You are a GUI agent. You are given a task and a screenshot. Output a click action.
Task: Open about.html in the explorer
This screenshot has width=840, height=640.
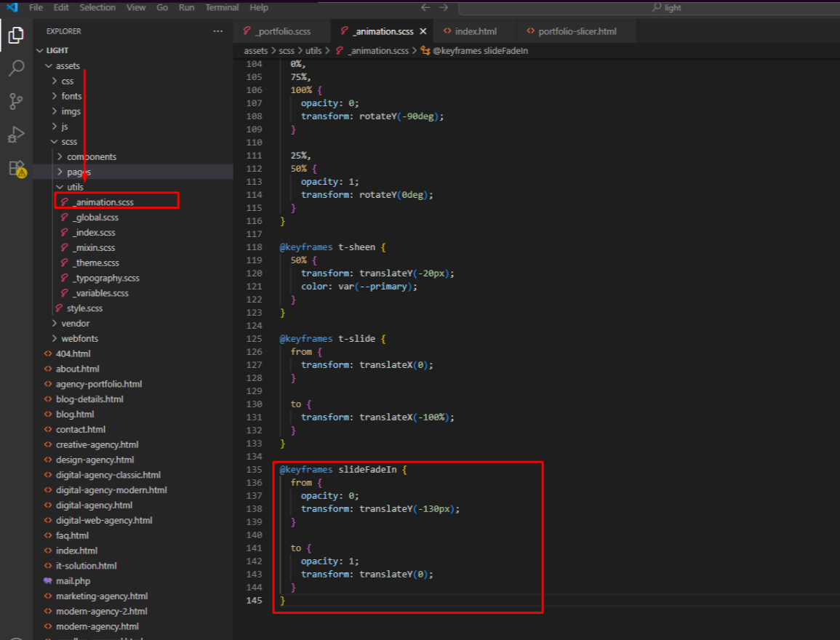click(x=133, y=369)
